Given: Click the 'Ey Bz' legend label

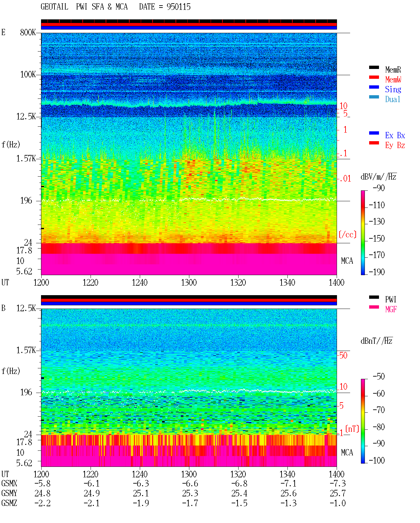Looking at the screenshot, I should coord(395,145).
